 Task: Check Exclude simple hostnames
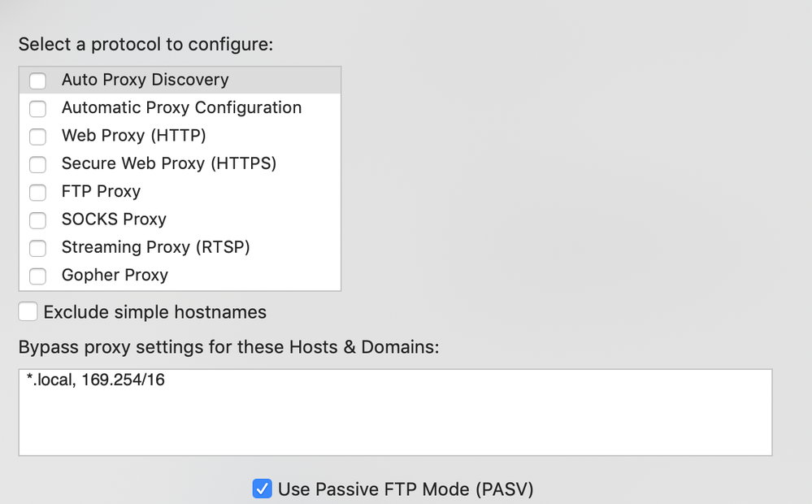(x=28, y=312)
